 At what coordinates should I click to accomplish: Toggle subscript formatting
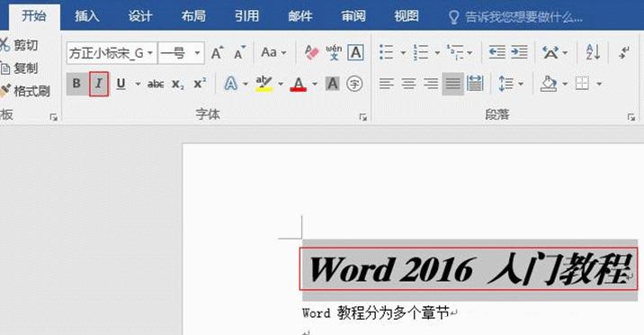click(x=178, y=85)
